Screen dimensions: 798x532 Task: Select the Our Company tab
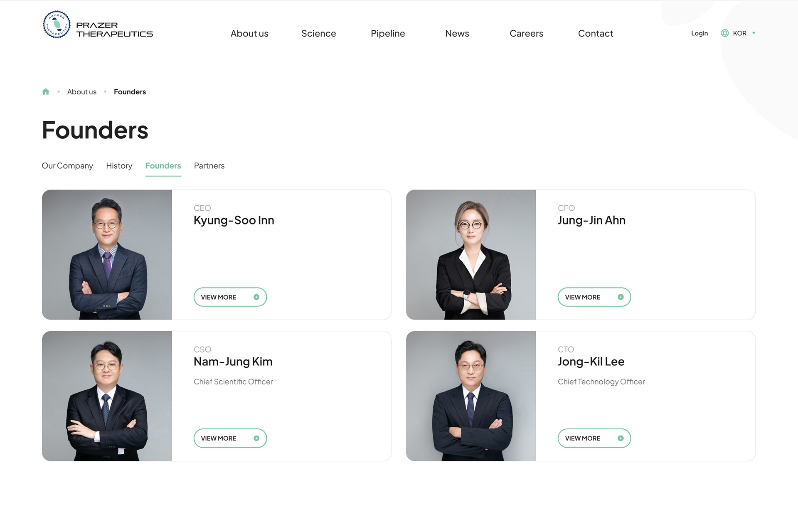[x=67, y=166]
